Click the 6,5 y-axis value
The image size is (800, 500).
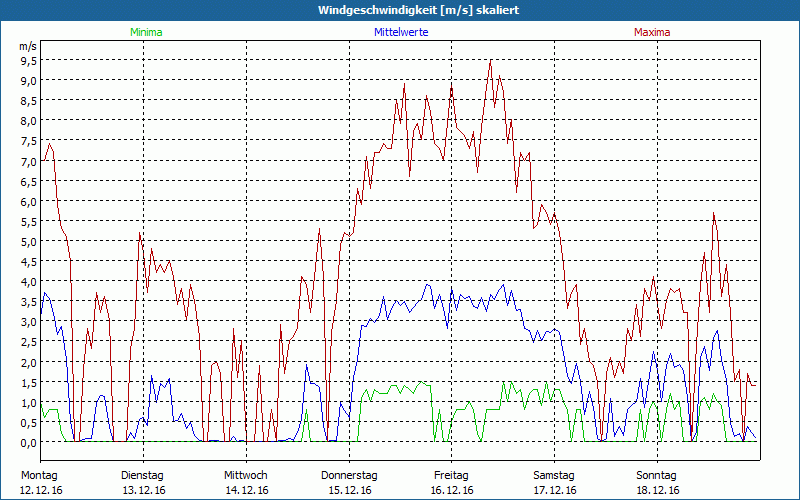coord(29,181)
